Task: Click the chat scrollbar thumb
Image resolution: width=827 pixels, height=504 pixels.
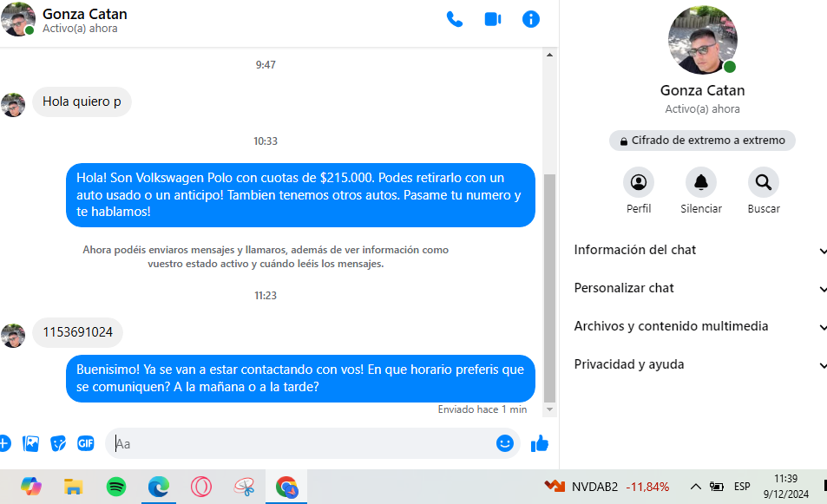Action: [549, 288]
